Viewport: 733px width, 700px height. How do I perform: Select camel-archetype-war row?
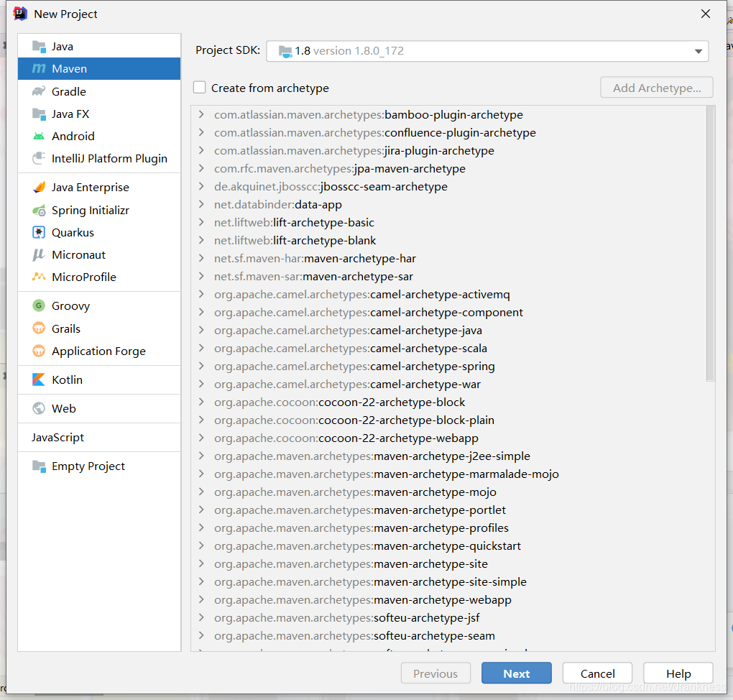448,384
